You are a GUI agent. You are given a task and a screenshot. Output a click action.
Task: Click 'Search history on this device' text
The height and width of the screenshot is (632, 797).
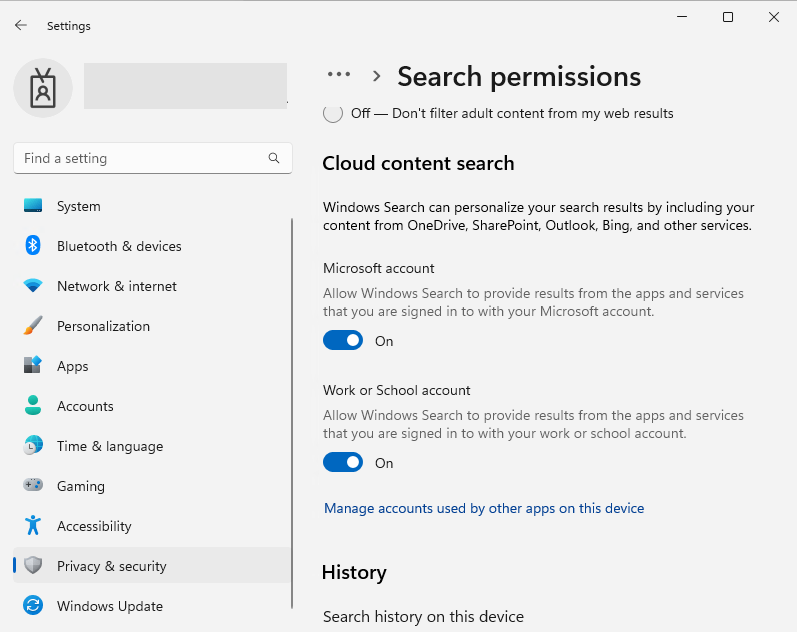(423, 616)
